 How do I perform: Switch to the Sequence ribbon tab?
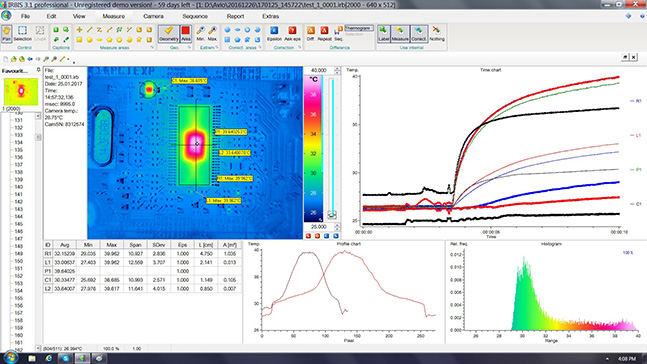click(x=195, y=16)
